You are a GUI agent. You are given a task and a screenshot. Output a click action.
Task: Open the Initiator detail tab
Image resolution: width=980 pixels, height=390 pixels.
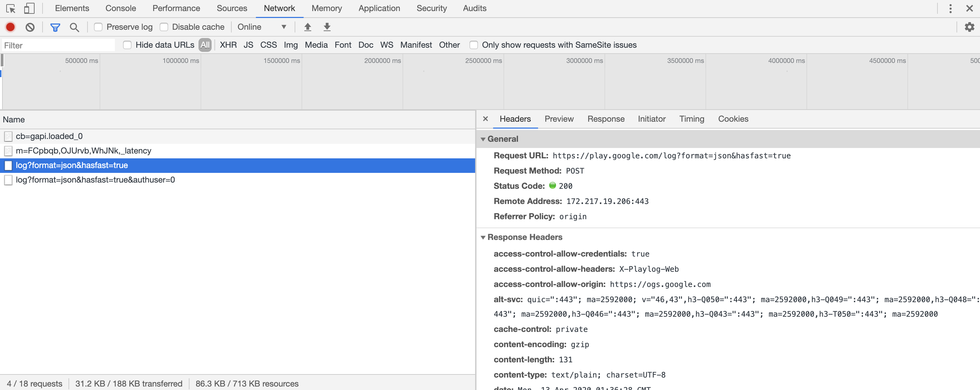click(x=652, y=119)
